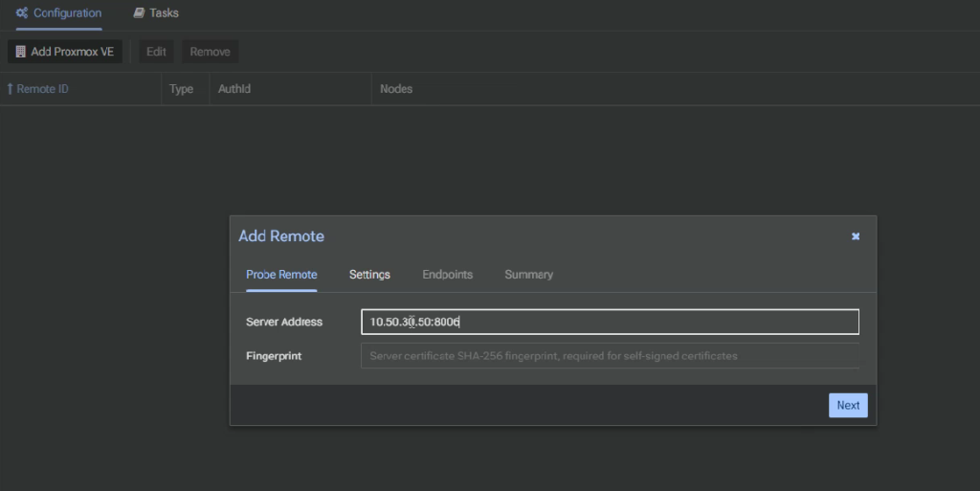Select the Probe Remote wizard tab
This screenshot has height=491, width=980.
(281, 275)
